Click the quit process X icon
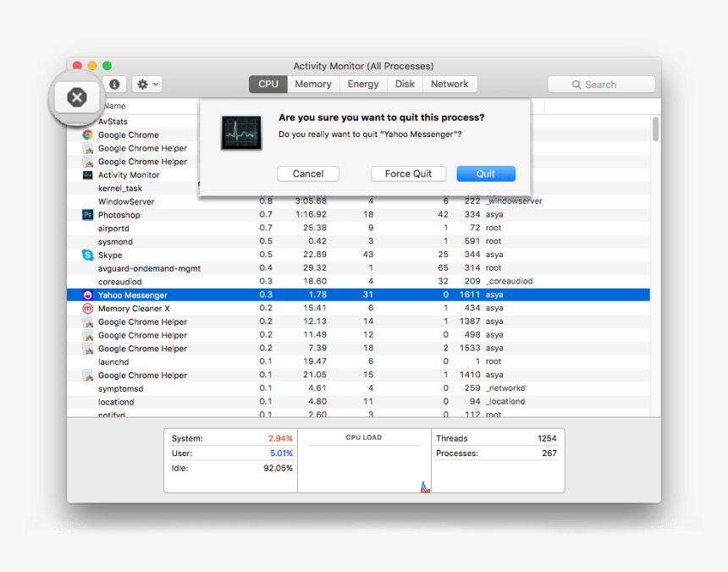Image resolution: width=728 pixels, height=572 pixels. click(77, 97)
